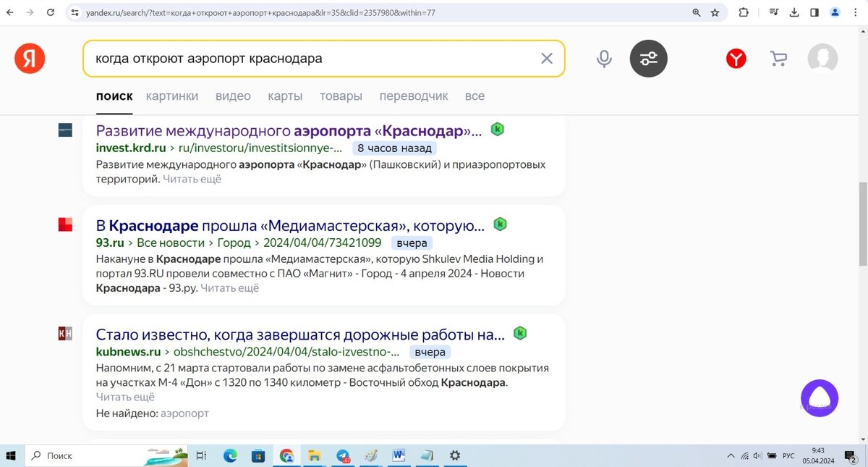Image resolution: width=868 pixels, height=467 pixels.
Task: Open result 'Развитие международного аэропорта «Краснодар»'
Action: [289, 131]
